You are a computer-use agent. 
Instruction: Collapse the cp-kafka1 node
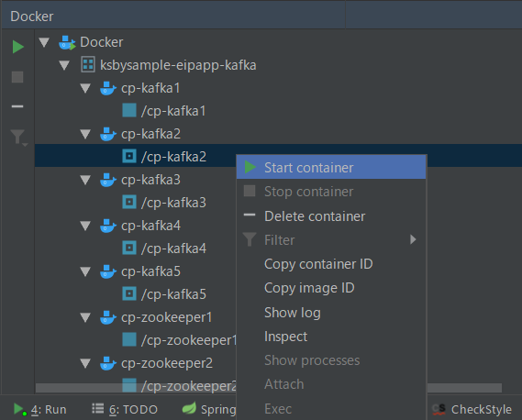click(x=85, y=88)
